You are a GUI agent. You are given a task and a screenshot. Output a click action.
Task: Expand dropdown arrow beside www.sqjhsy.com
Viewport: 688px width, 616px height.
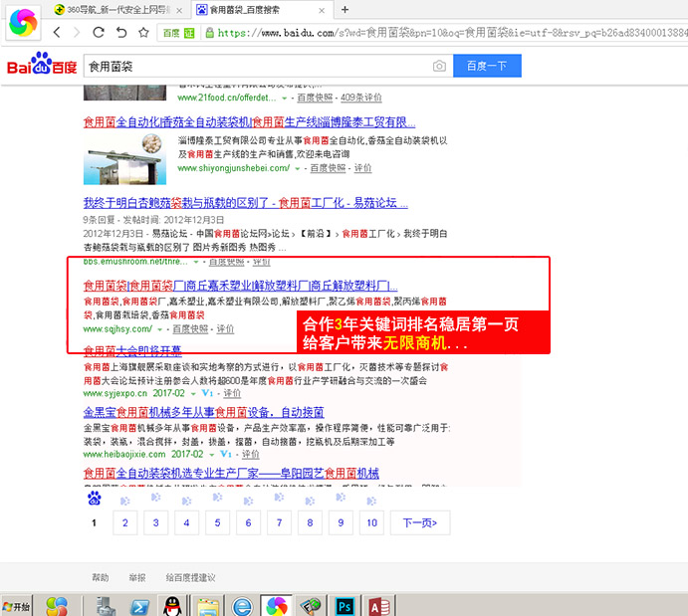click(159, 329)
